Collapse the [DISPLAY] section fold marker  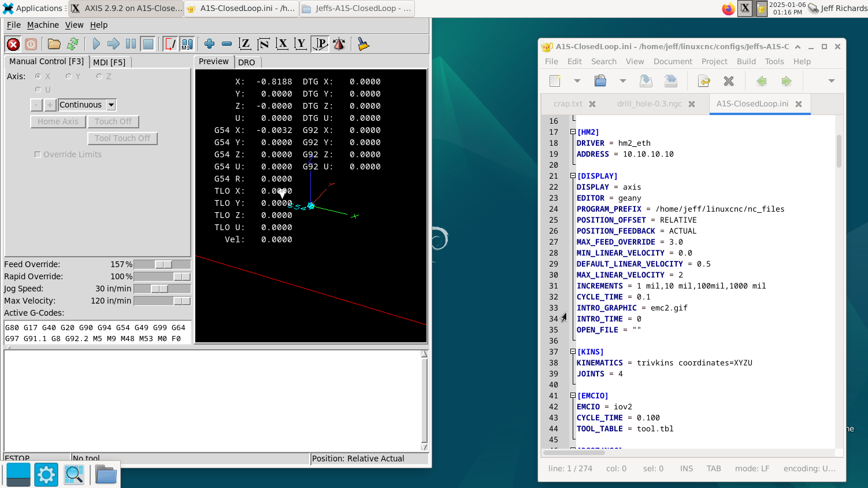[x=573, y=176]
